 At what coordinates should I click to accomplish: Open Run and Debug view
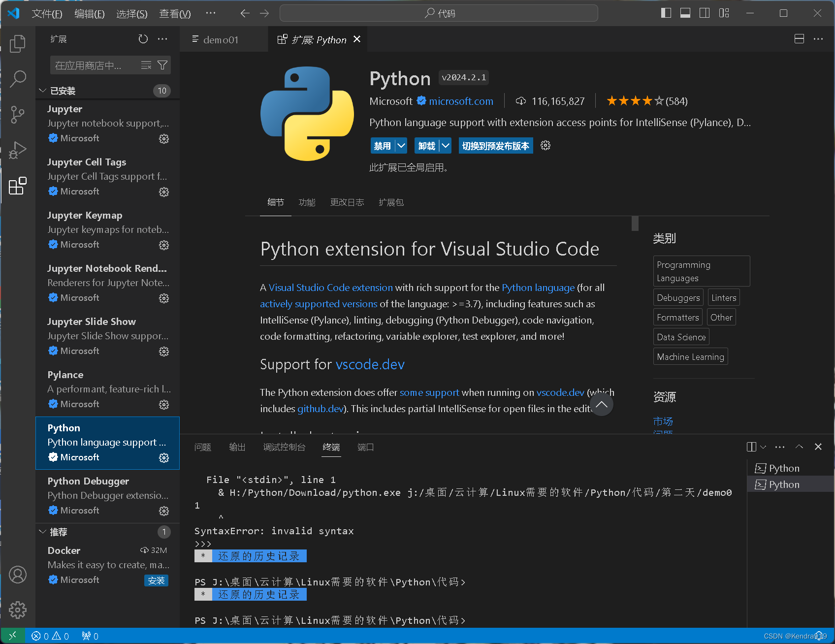click(18, 150)
